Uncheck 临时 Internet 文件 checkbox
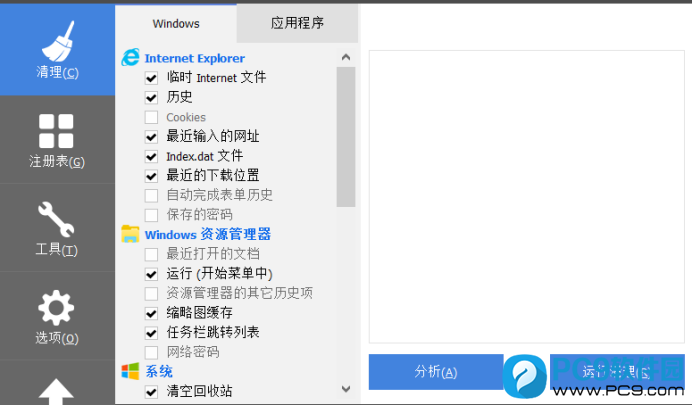Image resolution: width=693 pixels, height=406 pixels. tap(151, 78)
